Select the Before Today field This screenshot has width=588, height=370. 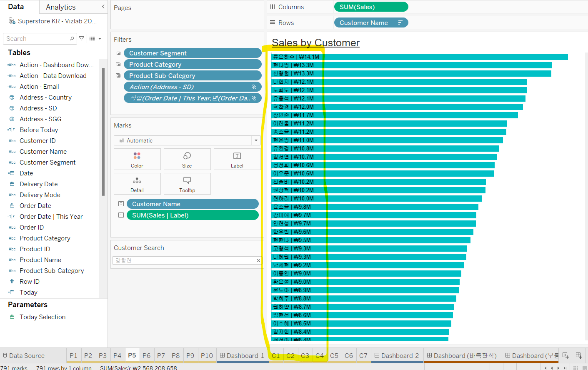click(x=39, y=130)
